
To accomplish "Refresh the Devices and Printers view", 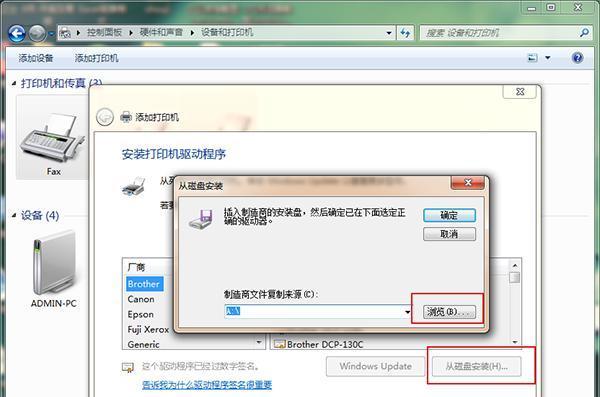I will [x=405, y=33].
